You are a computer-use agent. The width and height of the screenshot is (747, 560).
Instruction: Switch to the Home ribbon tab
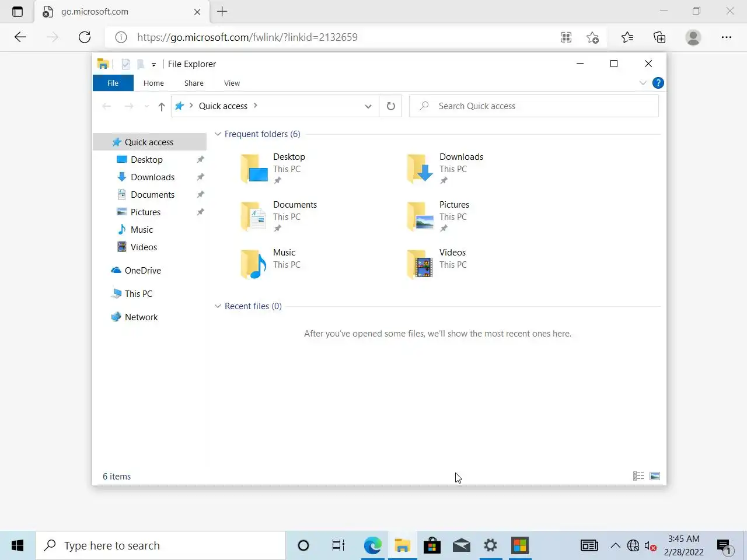click(153, 83)
